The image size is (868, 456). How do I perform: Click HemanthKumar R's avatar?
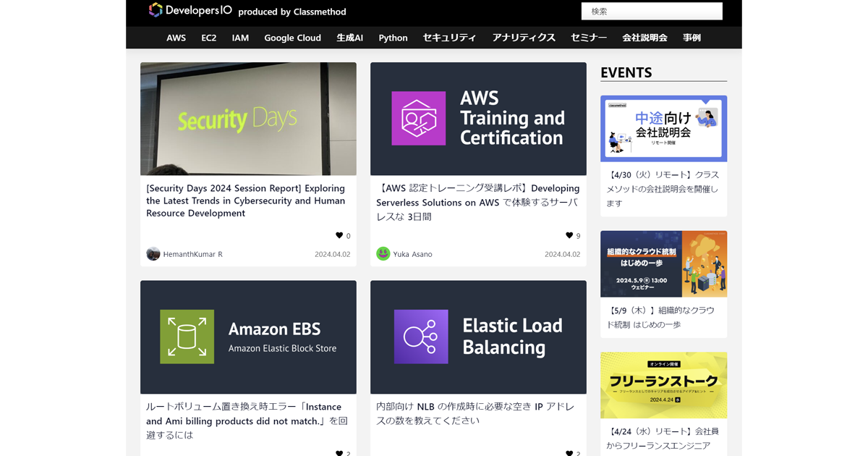point(153,253)
